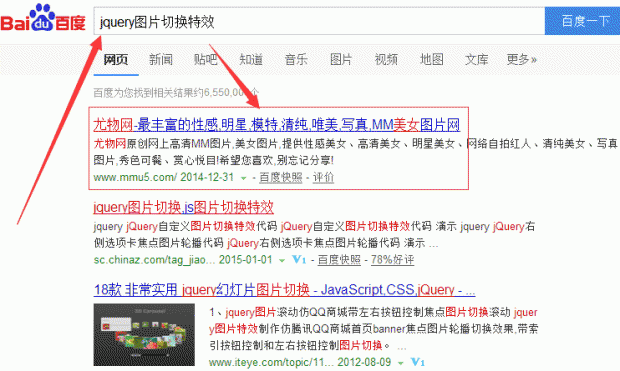The image size is (620, 371).
Task: Click the 百度为您找到相关结果 count text
Action: click(176, 93)
